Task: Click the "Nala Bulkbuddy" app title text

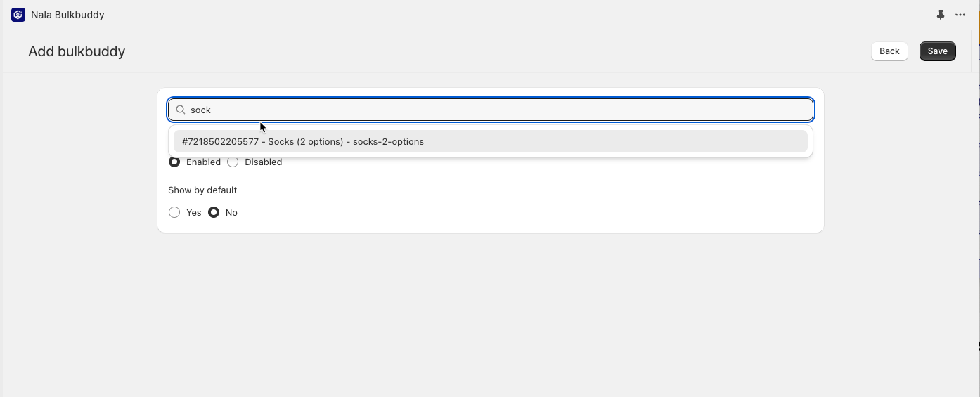Action: tap(67, 15)
